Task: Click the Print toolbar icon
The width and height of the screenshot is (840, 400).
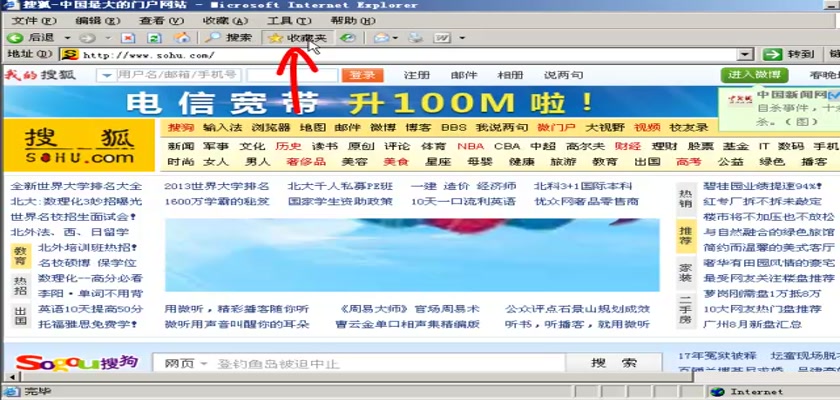Action: click(416, 38)
